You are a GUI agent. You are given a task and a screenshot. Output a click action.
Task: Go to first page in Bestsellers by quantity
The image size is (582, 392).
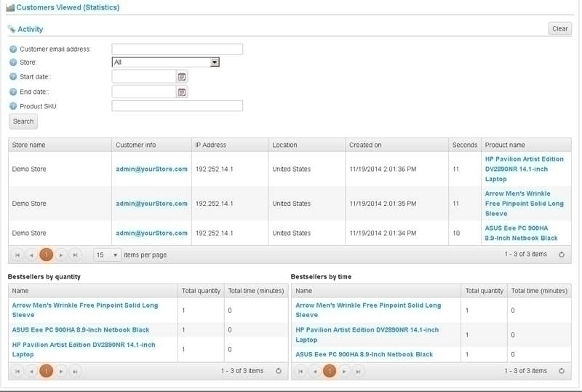[x=17, y=371]
